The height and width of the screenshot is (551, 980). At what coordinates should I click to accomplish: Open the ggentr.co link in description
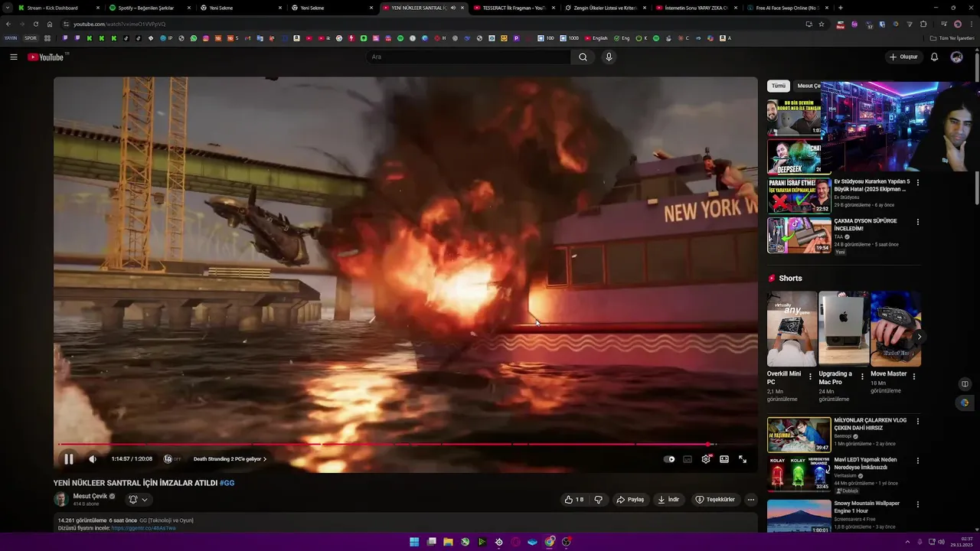pyautogui.click(x=143, y=528)
